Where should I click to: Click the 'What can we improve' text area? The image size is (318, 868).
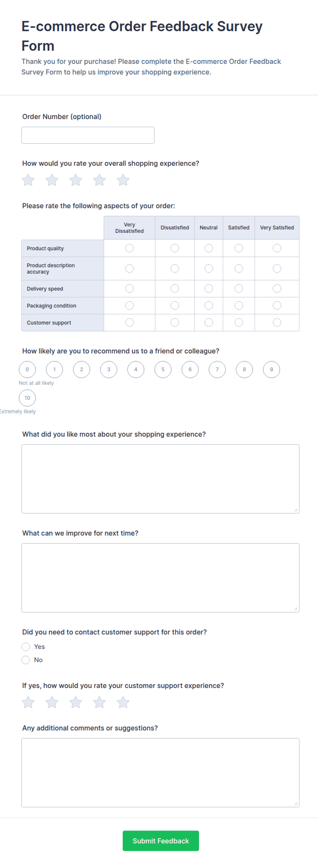(160, 578)
